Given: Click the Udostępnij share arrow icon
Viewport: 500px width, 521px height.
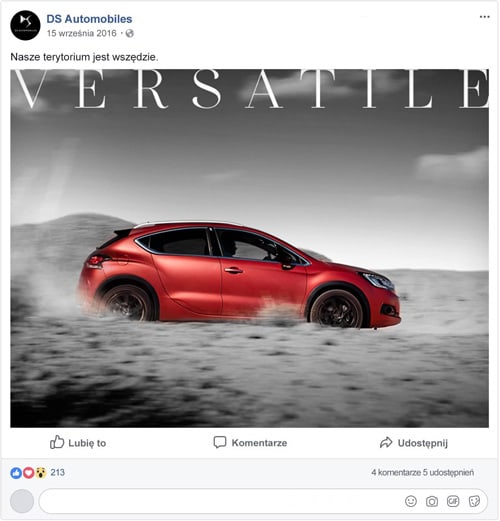Looking at the screenshot, I should [x=386, y=443].
